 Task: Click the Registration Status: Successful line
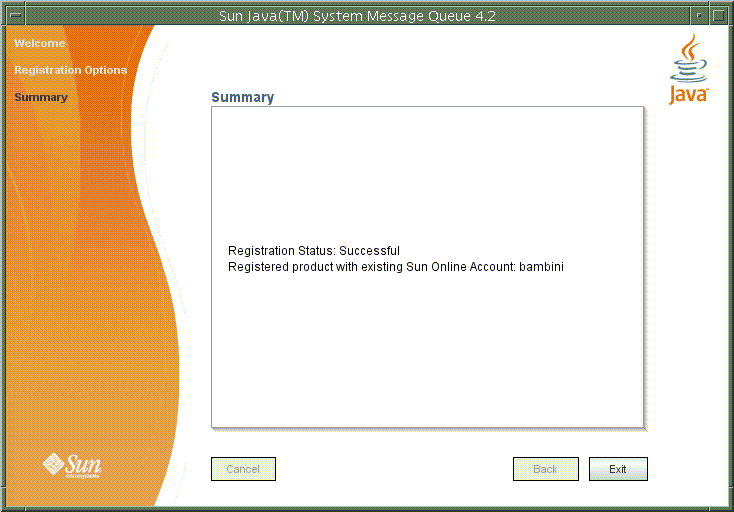click(313, 251)
